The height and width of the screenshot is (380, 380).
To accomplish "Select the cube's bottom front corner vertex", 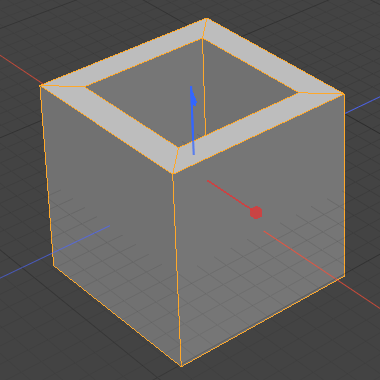I will click(x=181, y=366).
